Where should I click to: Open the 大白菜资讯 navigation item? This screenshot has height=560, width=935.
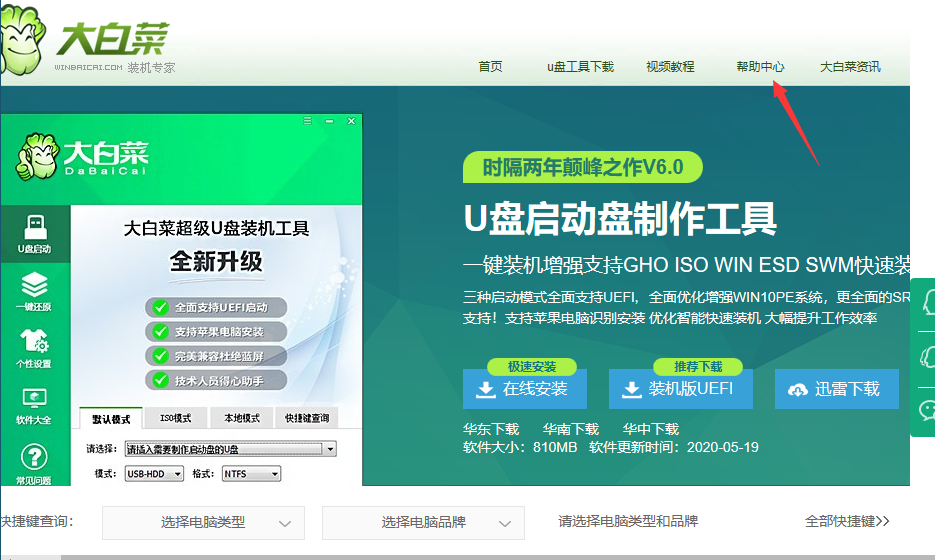tap(850, 67)
